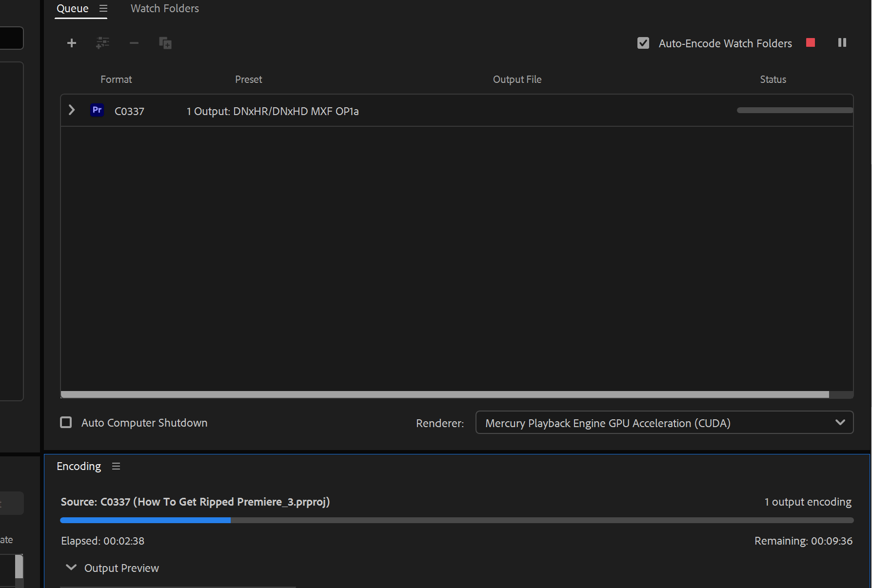Click the left panel vertical scrollbar thumb

(19, 567)
